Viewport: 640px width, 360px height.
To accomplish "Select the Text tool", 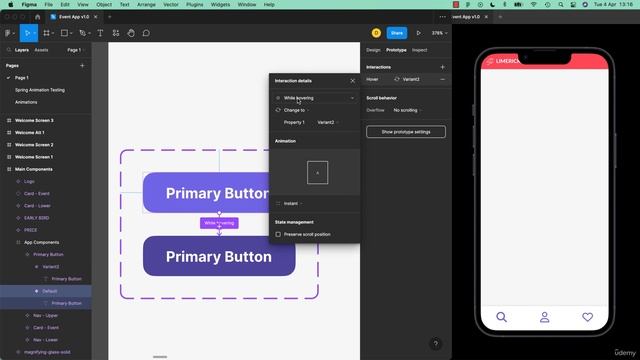I will point(100,33).
